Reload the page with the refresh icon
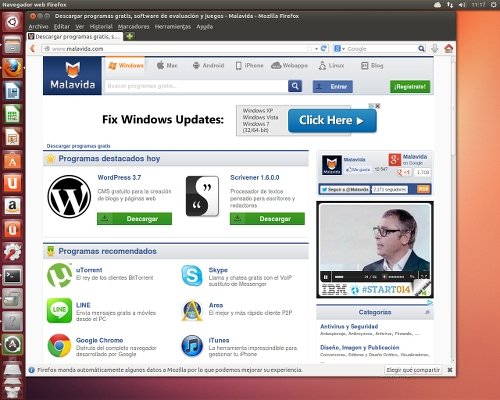Viewport: 500px width, 400px height. tap(323, 49)
